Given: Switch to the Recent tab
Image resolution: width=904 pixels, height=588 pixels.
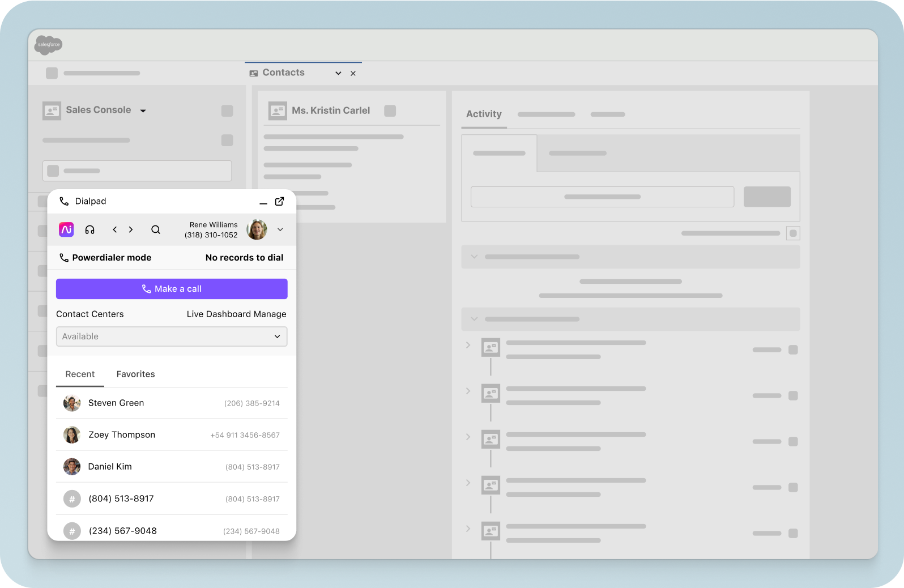Looking at the screenshot, I should coord(80,374).
